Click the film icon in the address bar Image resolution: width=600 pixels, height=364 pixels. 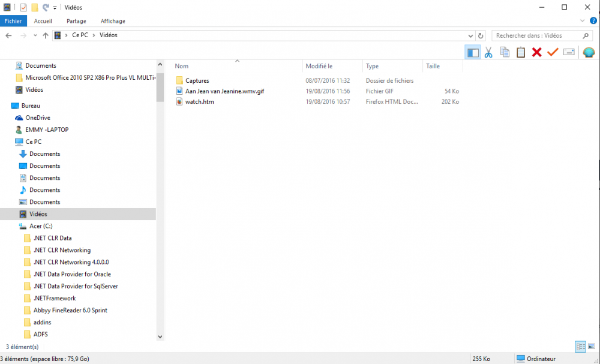(x=58, y=35)
